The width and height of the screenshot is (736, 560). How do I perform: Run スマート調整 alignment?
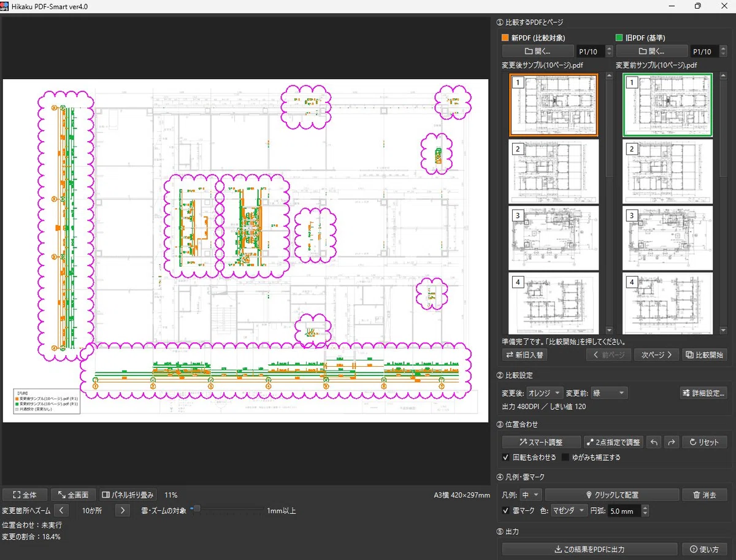tap(541, 442)
